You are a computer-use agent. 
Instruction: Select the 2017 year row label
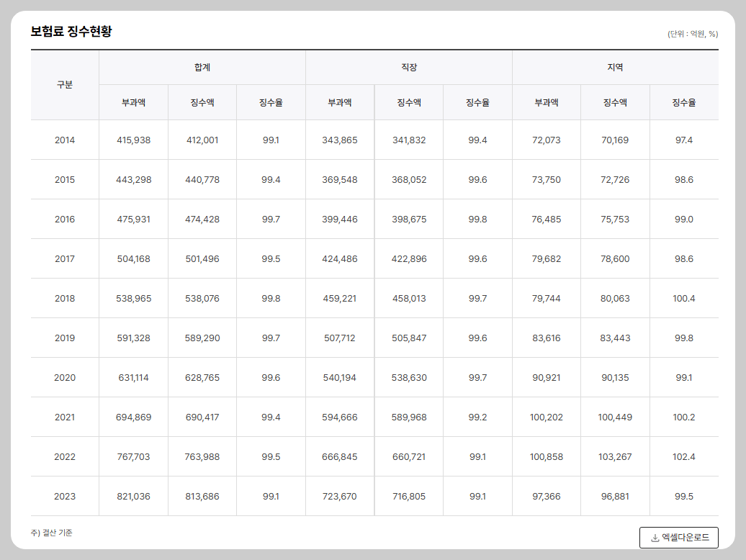pyautogui.click(x=65, y=259)
